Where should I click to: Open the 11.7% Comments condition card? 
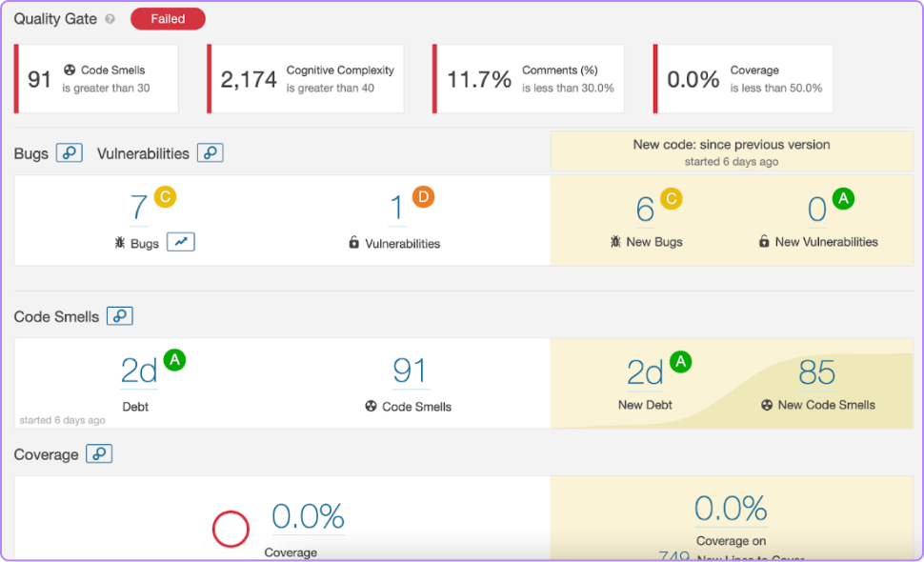529,79
